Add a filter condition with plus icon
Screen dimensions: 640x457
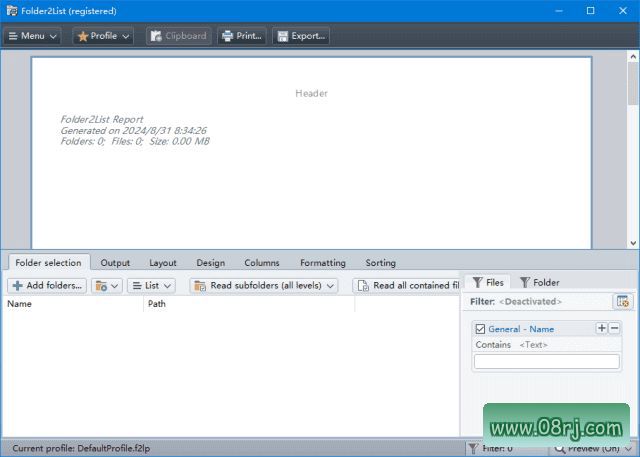pyautogui.click(x=601, y=328)
